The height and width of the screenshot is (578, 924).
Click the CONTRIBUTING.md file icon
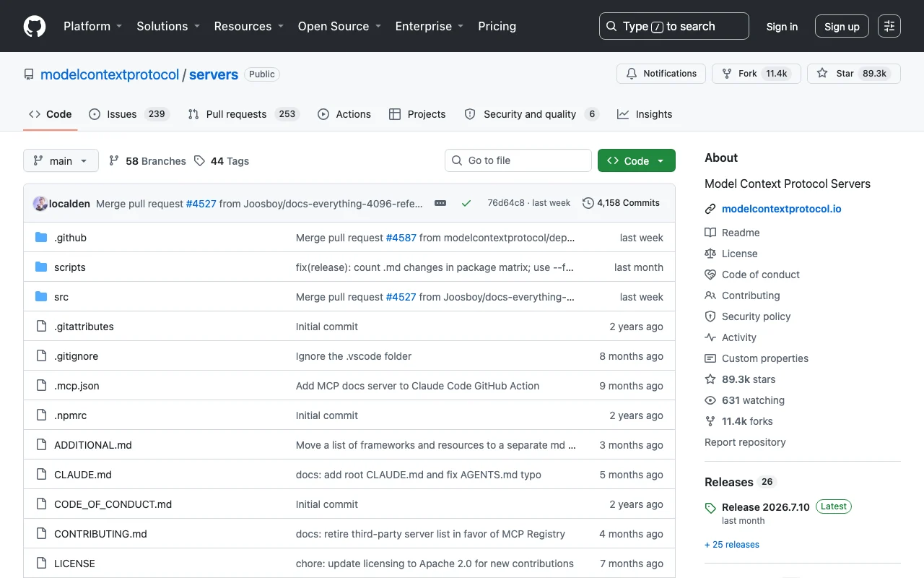tap(41, 534)
